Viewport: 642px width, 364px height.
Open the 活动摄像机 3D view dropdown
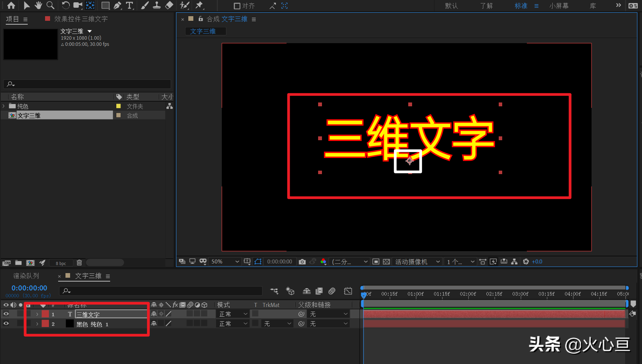coord(417,262)
